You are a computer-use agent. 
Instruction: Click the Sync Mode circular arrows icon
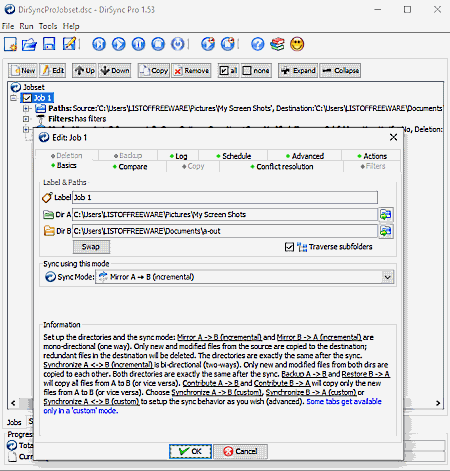pos(50,277)
